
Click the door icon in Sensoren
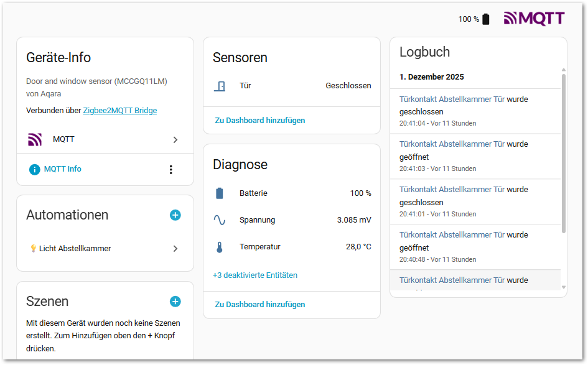click(x=220, y=86)
